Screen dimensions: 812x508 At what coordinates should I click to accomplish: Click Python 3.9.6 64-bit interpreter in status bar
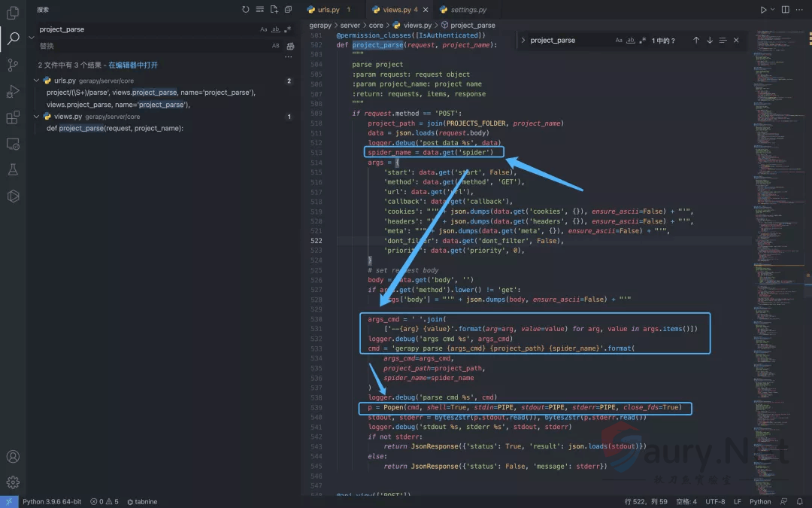(52, 501)
